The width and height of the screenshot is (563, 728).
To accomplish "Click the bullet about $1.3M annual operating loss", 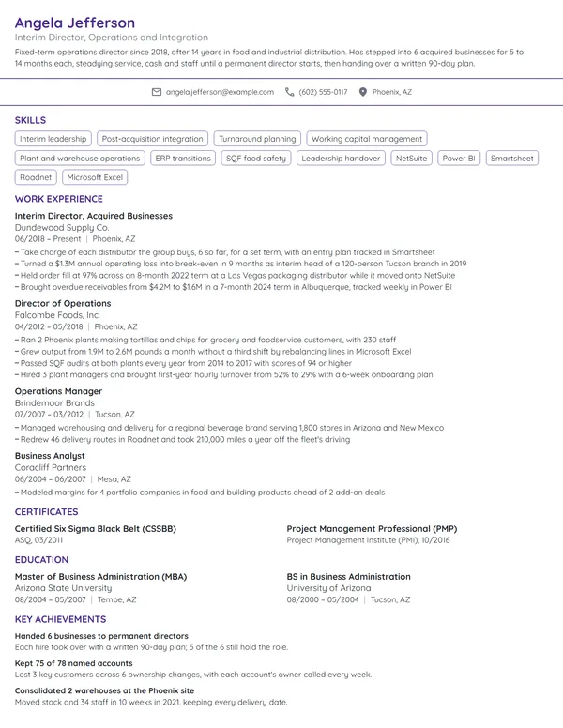I will point(240,264).
